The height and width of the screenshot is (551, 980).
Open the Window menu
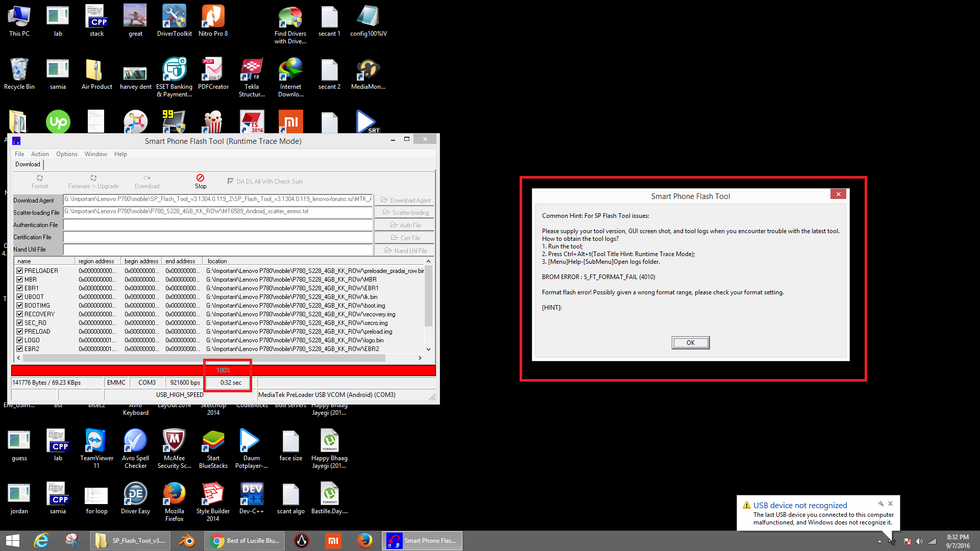point(96,154)
